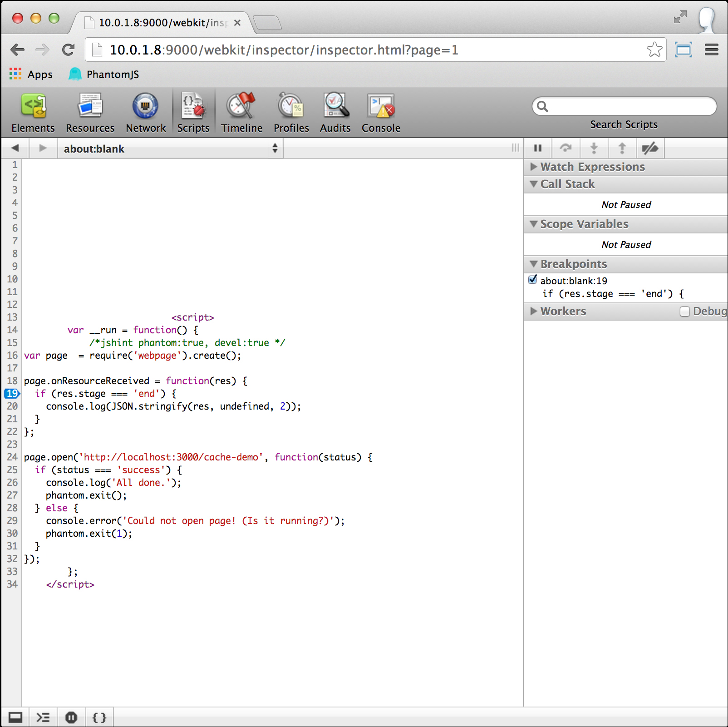Click line number 24 in the gutter

[x=12, y=457]
